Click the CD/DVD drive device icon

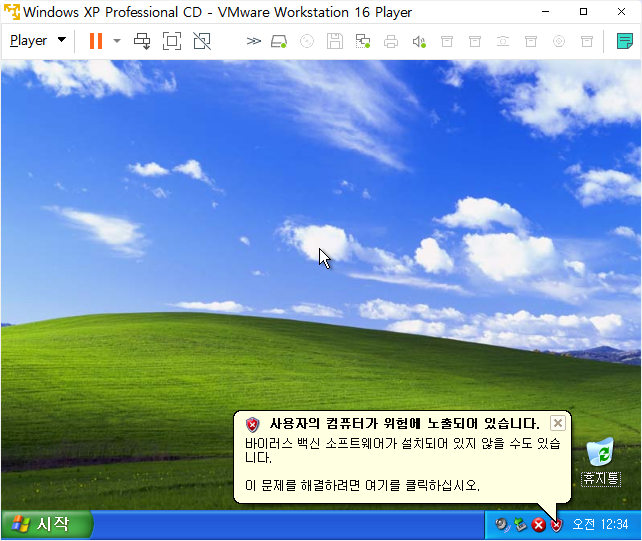click(307, 41)
